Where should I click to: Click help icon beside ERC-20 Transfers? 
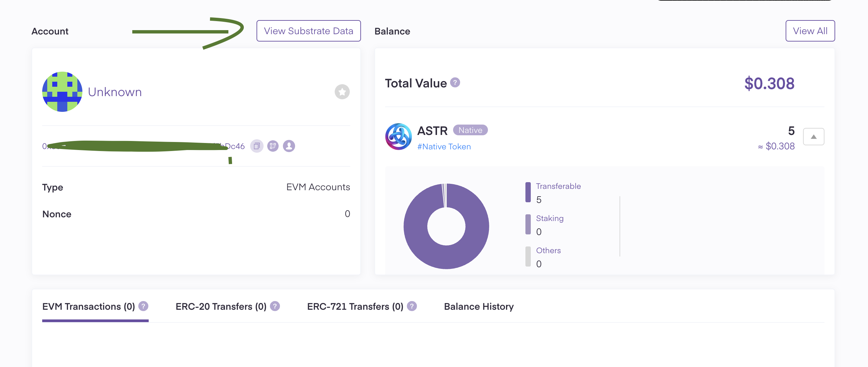(x=275, y=306)
